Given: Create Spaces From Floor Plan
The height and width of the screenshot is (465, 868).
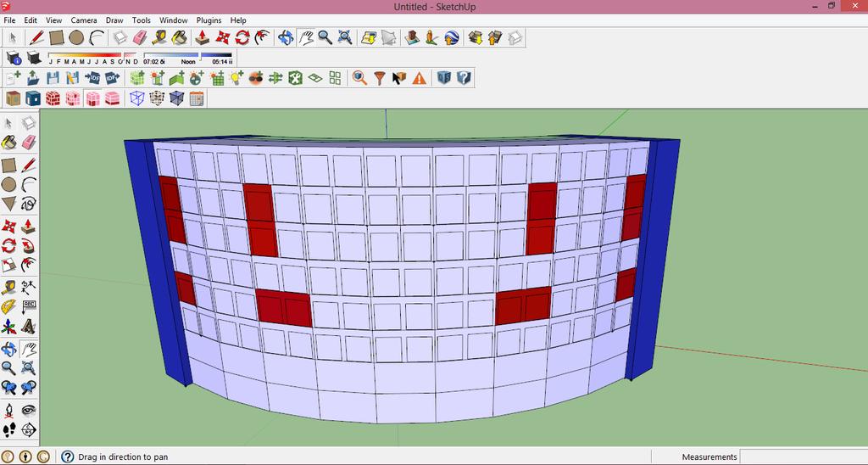Looking at the screenshot, I should [315, 78].
